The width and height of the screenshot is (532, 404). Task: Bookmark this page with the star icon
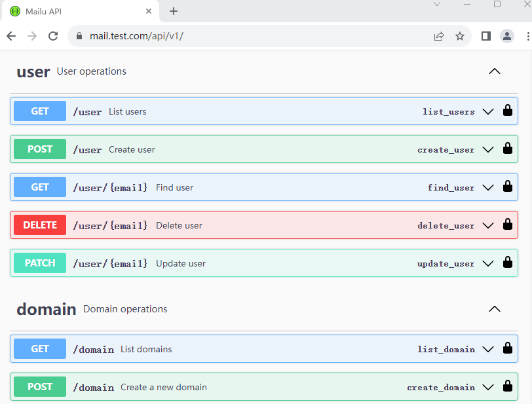tap(460, 36)
